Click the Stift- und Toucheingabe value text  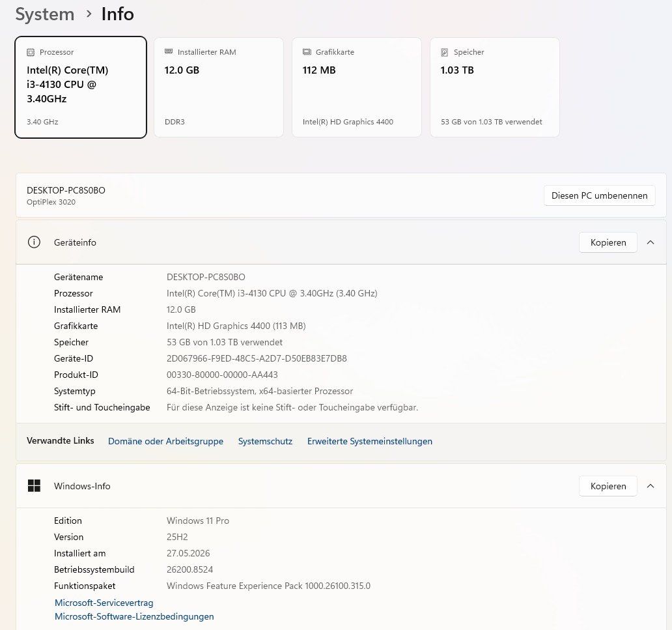pos(292,407)
